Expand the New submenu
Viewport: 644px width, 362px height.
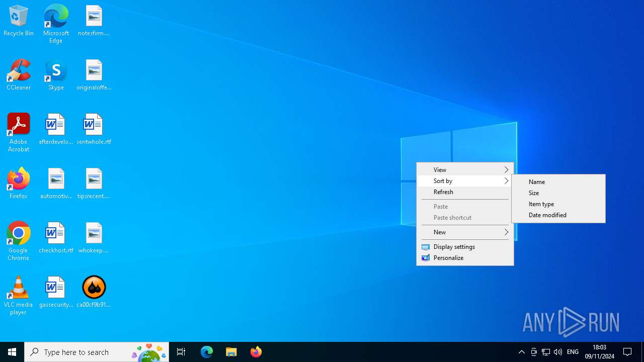(465, 232)
